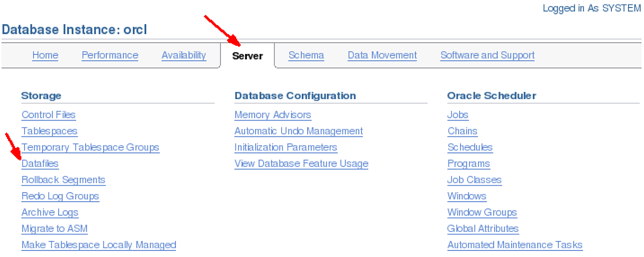Switch to the Home tab

pyautogui.click(x=45, y=55)
